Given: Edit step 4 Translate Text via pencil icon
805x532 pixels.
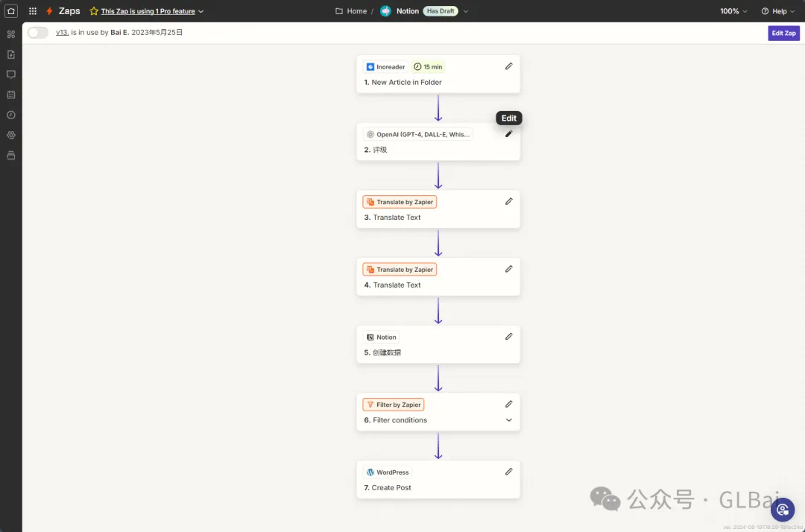Looking at the screenshot, I should point(509,269).
